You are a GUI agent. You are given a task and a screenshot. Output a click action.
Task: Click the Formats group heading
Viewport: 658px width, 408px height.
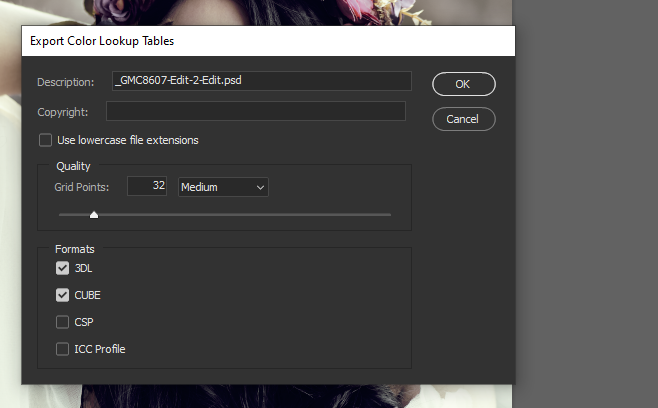[75, 249]
